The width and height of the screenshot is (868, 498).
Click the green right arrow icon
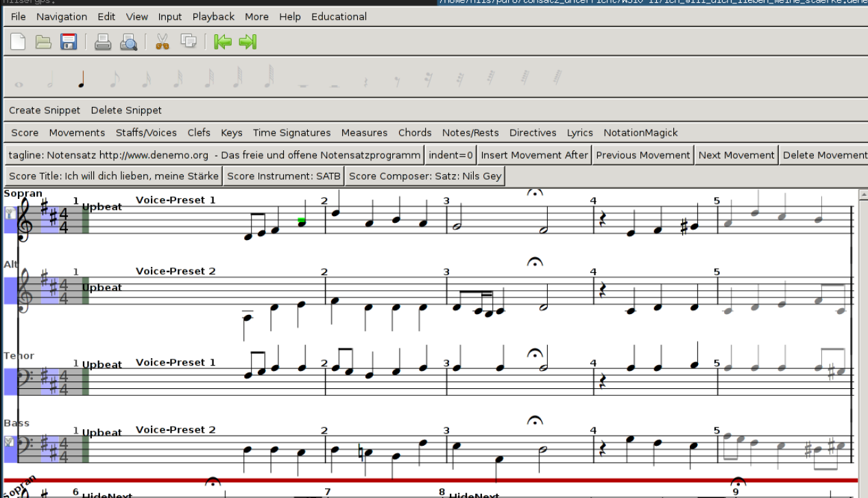(x=248, y=43)
